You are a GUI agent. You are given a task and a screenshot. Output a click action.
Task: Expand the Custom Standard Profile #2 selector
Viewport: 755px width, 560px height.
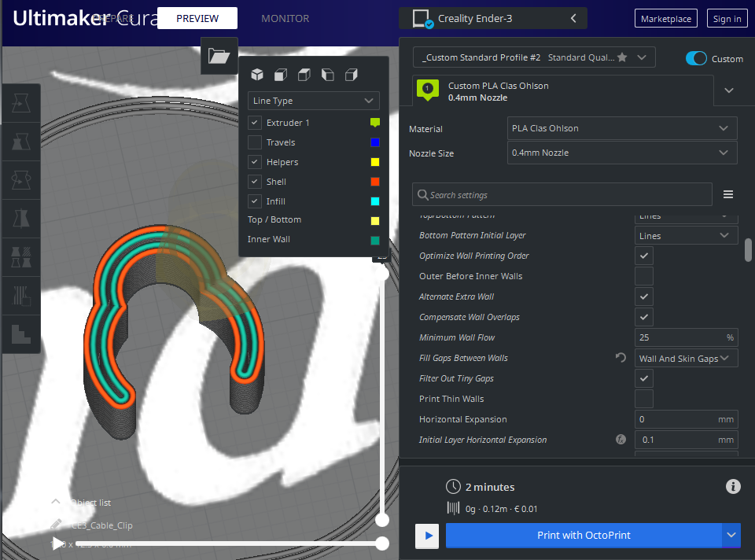534,57
